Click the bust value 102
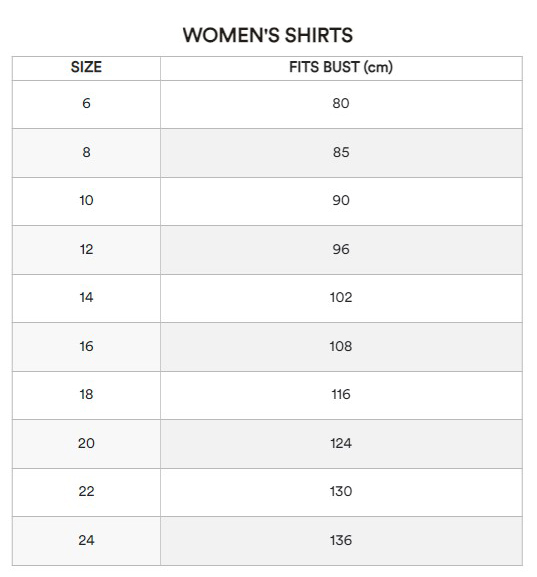The width and height of the screenshot is (537, 577). [x=341, y=297]
